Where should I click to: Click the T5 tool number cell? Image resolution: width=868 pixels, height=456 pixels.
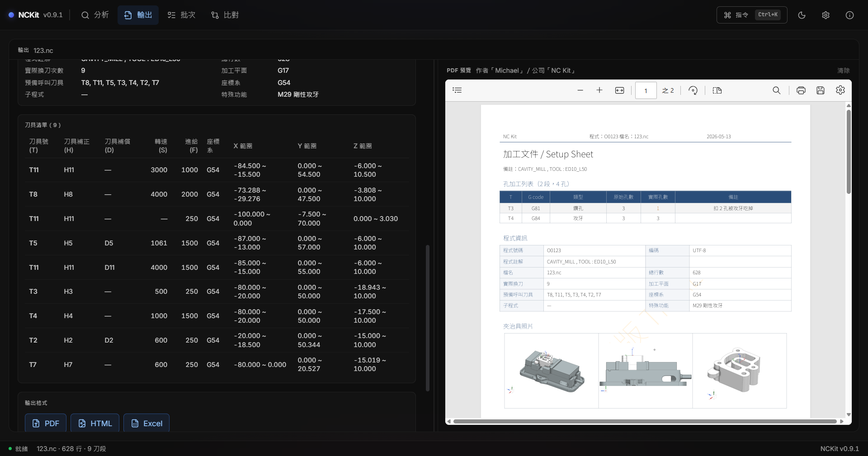coord(33,243)
